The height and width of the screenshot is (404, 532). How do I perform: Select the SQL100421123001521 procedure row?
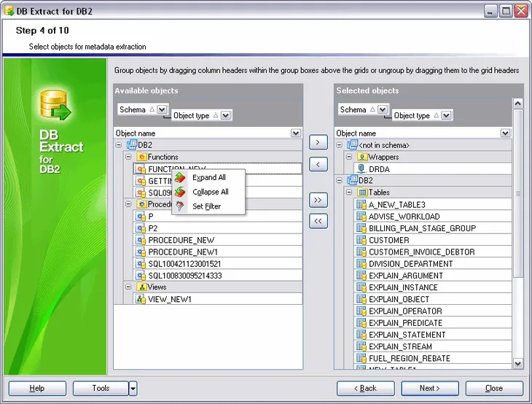[x=217, y=264]
